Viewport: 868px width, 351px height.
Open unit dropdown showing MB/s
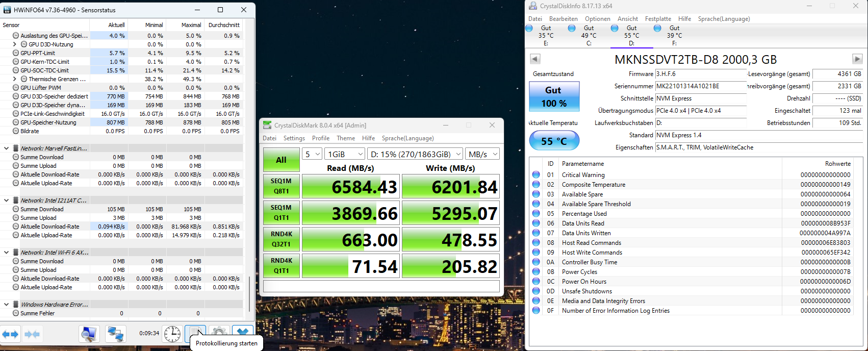tap(482, 154)
